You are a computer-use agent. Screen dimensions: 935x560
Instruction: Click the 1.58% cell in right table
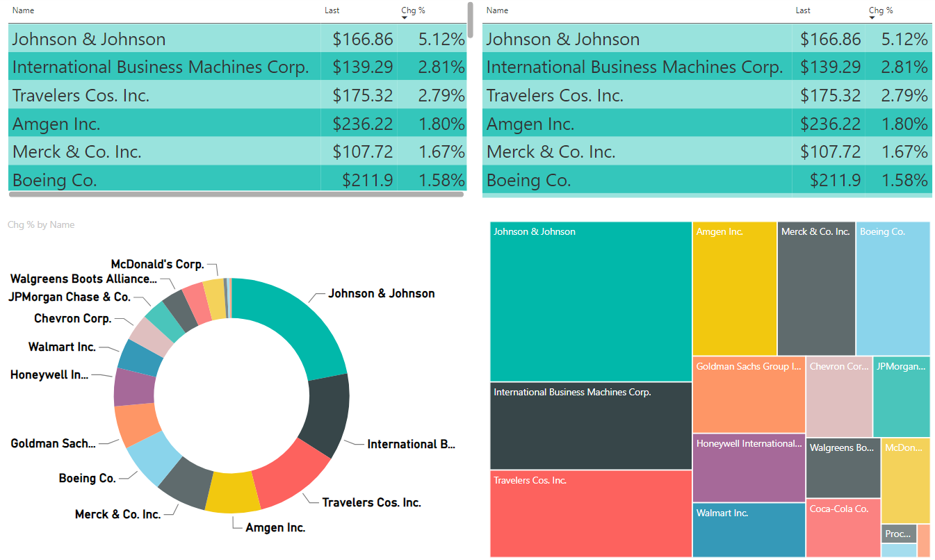coord(904,180)
